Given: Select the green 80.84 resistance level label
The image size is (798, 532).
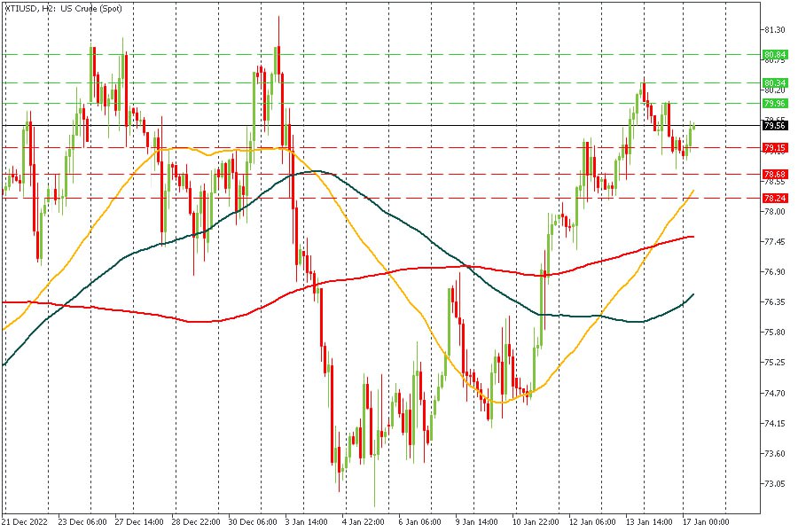Looking at the screenshot, I should click(775, 54).
